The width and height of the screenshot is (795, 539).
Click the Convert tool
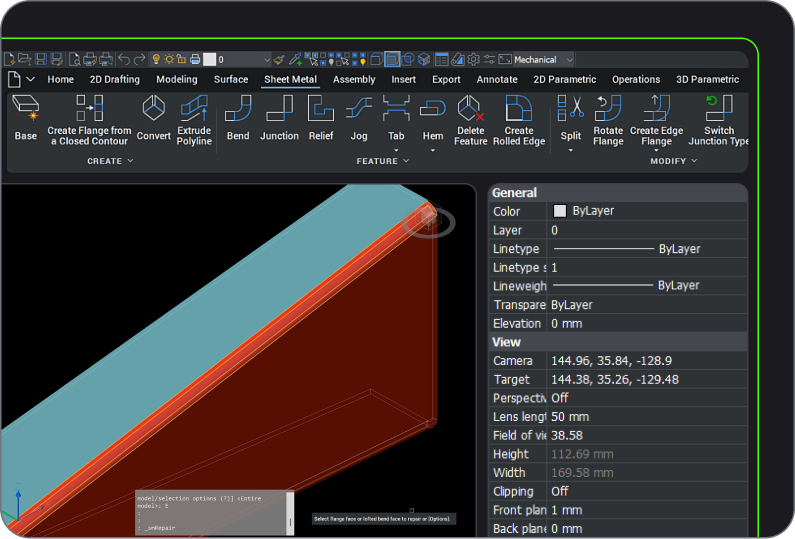154,118
